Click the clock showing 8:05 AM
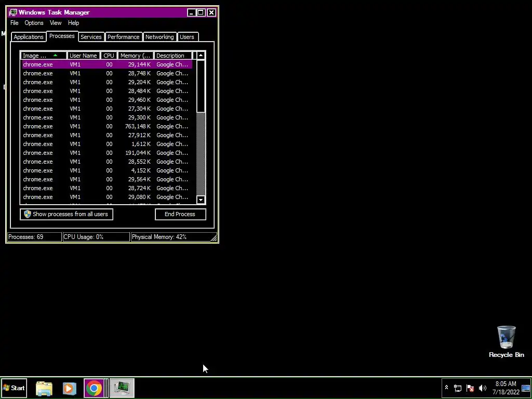Image resolution: width=532 pixels, height=399 pixels. 506,388
